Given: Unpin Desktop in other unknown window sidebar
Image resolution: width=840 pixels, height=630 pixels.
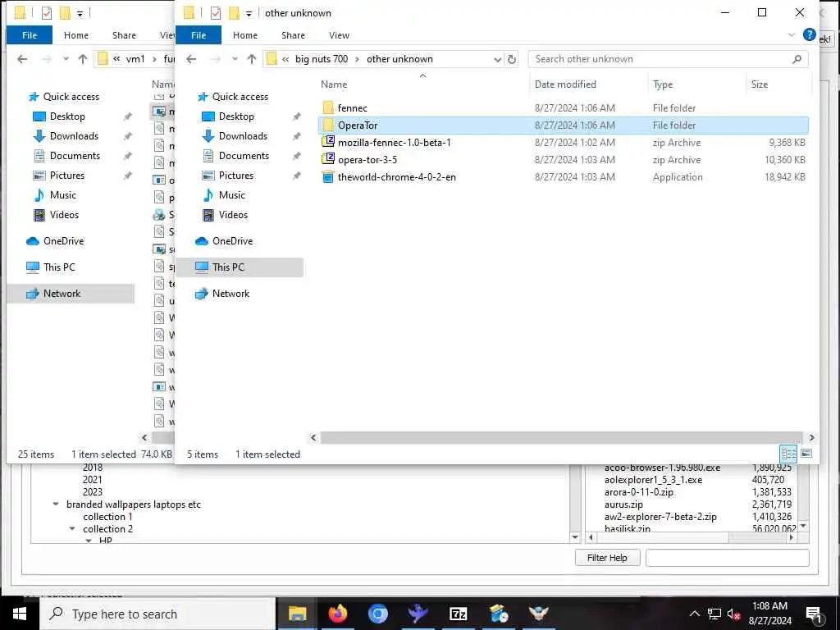Looking at the screenshot, I should (297, 116).
